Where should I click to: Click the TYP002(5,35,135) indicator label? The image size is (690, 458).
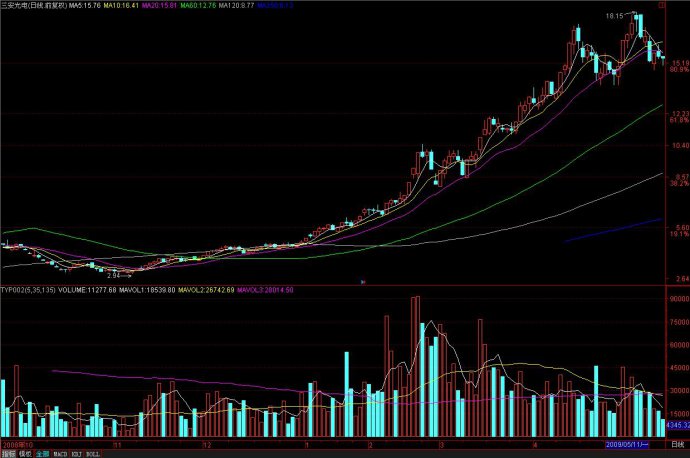coord(28,290)
